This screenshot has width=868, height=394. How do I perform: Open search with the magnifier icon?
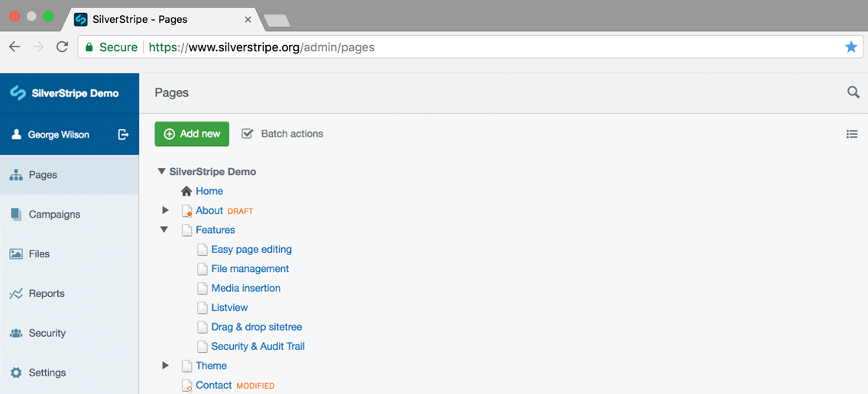(x=853, y=92)
